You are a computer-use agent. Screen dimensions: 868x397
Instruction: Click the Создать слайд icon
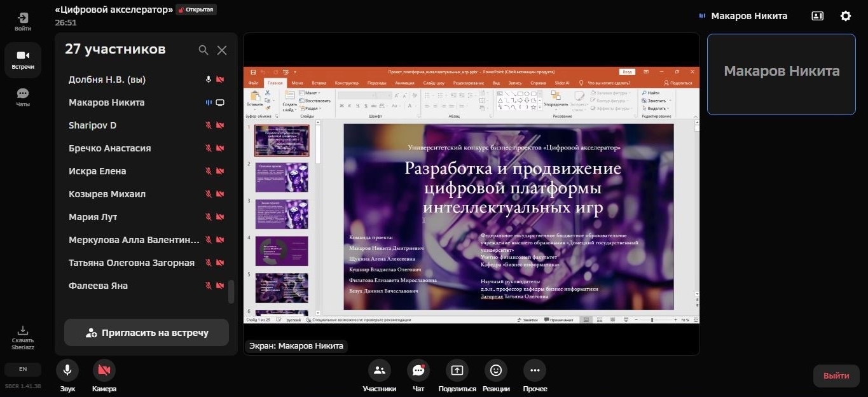289,96
